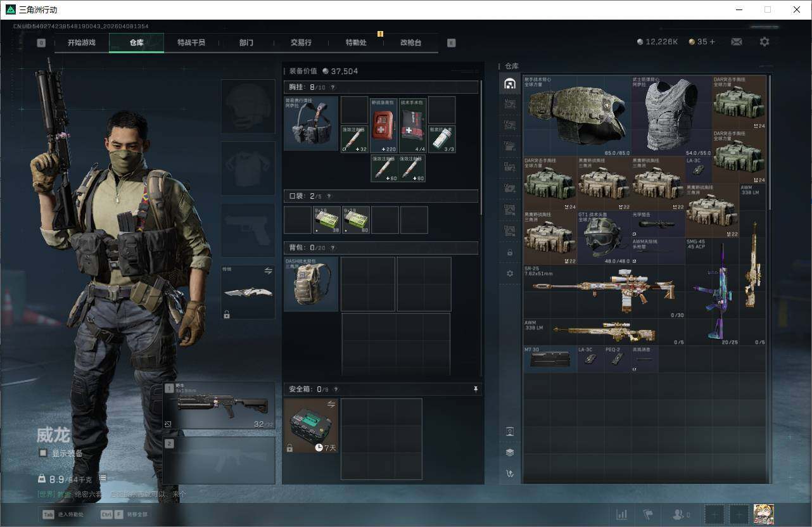Select the M7 30 magazine in stash
This screenshot has height=527, width=812.
550,359
